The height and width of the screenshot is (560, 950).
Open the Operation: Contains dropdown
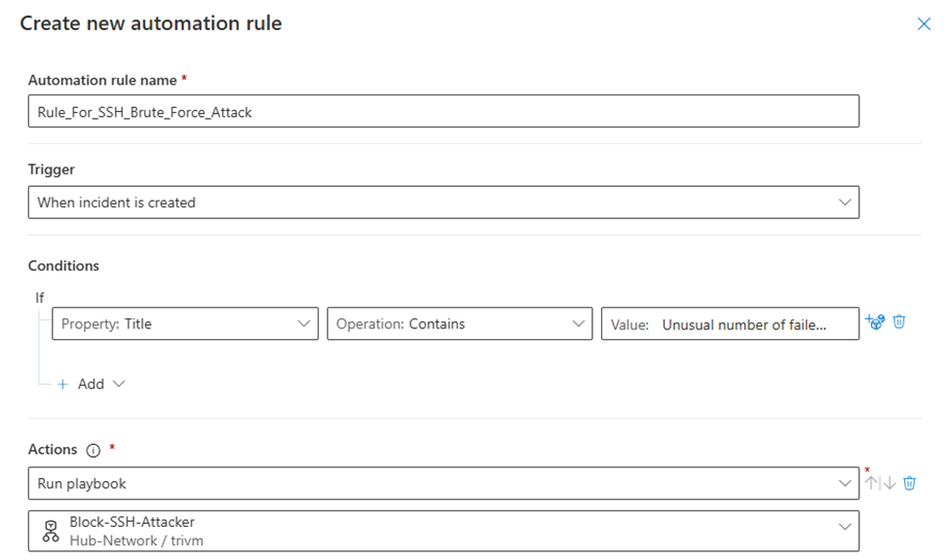[460, 323]
